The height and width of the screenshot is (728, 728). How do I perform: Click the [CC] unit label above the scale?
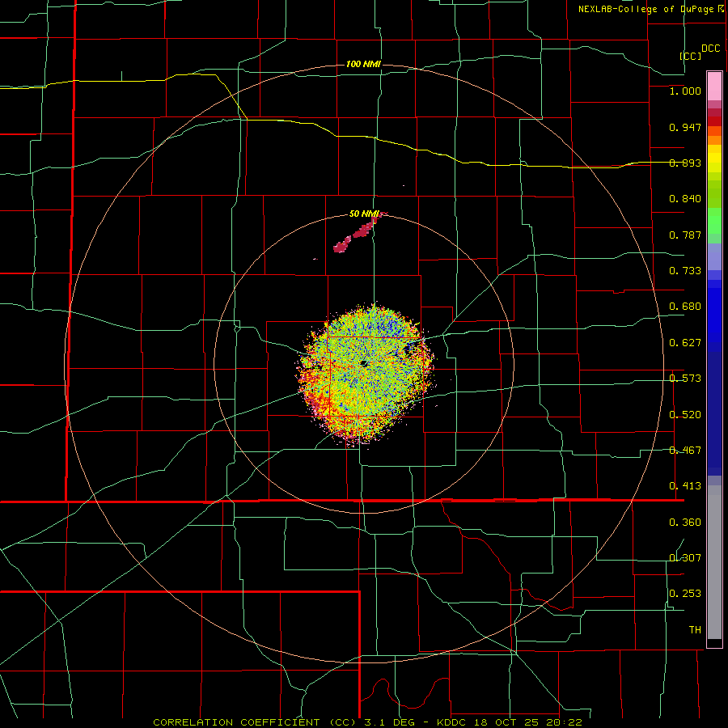[x=691, y=56]
